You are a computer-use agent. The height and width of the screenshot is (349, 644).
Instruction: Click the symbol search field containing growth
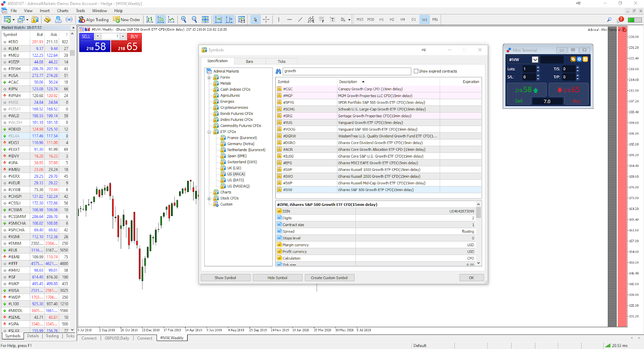[x=347, y=71]
